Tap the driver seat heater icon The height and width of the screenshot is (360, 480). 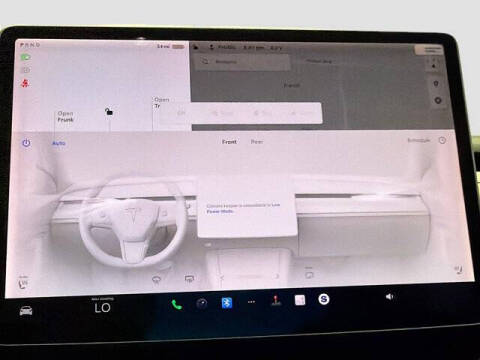23,283
